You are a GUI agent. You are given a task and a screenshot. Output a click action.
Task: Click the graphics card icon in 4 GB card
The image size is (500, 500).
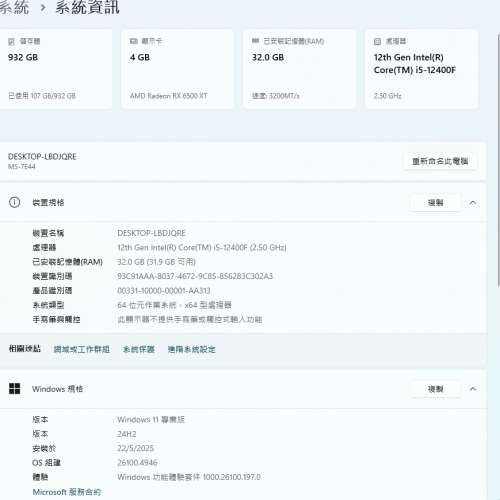click(134, 41)
